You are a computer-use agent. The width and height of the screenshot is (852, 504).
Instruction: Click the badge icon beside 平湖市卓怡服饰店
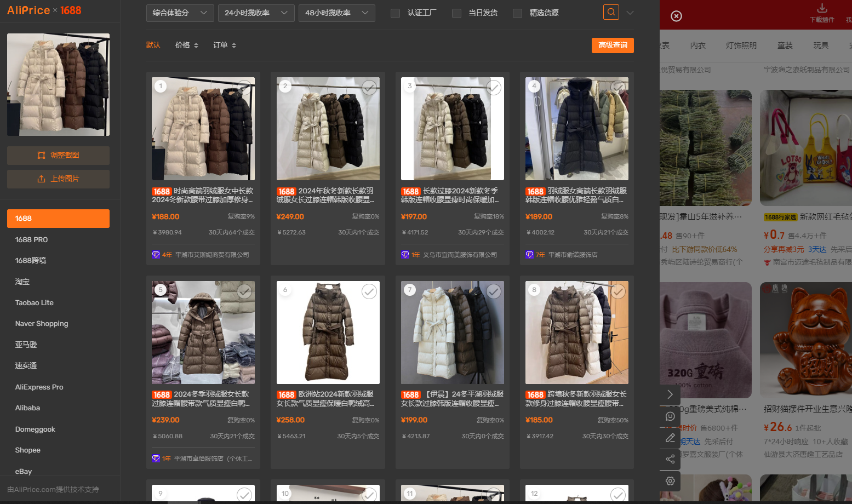click(156, 459)
